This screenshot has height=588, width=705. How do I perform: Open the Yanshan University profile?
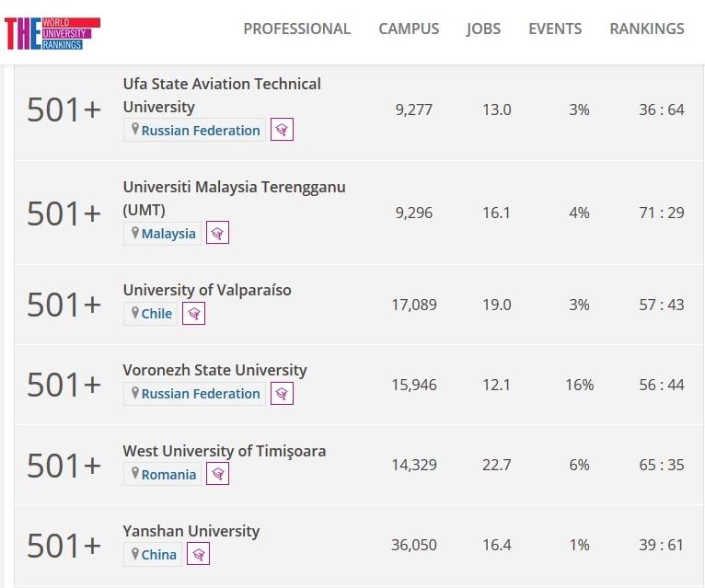pyautogui.click(x=191, y=531)
